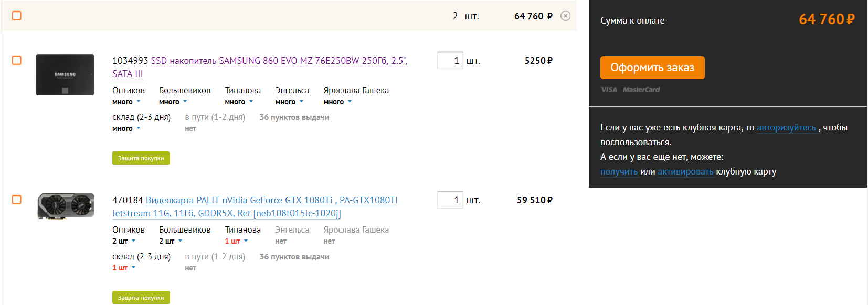Image resolution: width=868 pixels, height=305 pixels.
Task: Click the 'авторизуйтесь' login link
Action: coord(786,127)
